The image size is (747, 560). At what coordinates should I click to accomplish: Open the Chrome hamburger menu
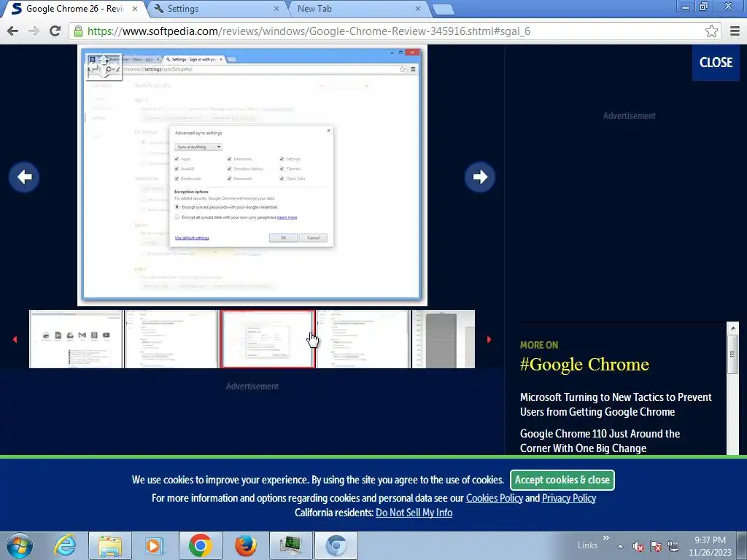[x=735, y=31]
